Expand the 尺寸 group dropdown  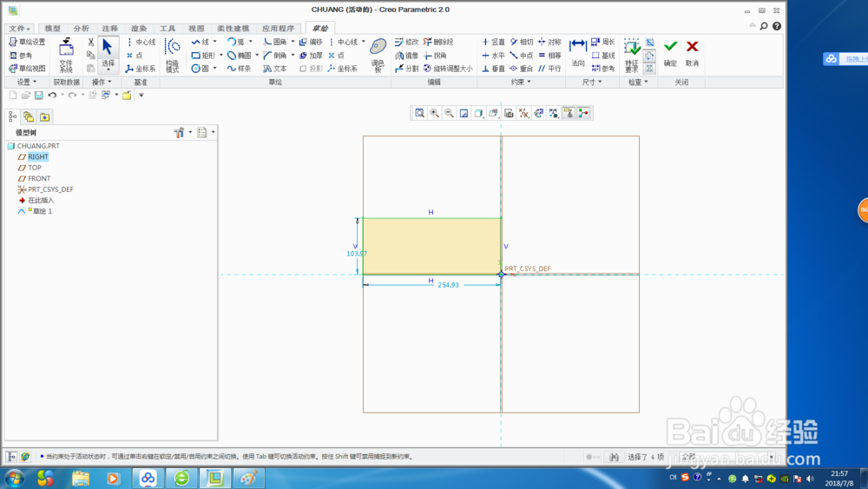click(x=592, y=82)
